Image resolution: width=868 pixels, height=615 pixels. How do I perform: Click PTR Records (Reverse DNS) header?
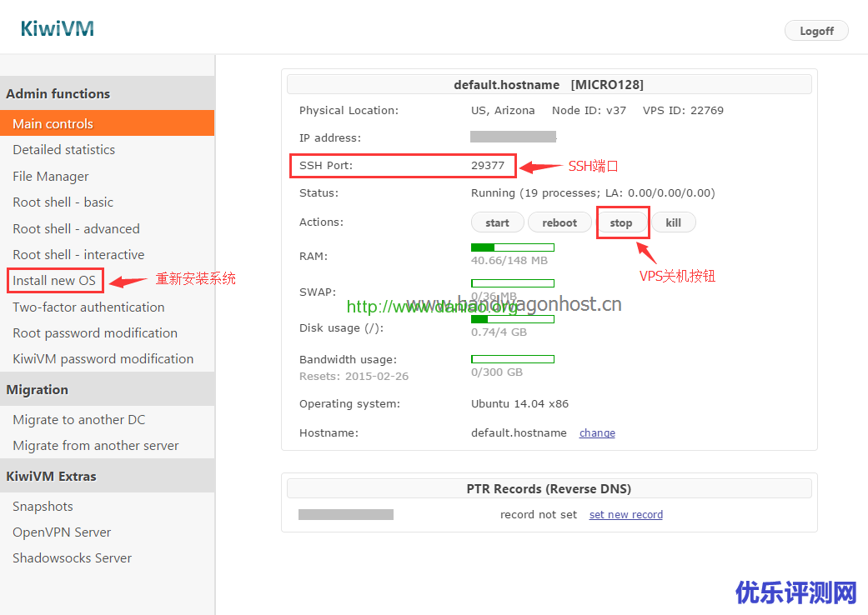[549, 489]
